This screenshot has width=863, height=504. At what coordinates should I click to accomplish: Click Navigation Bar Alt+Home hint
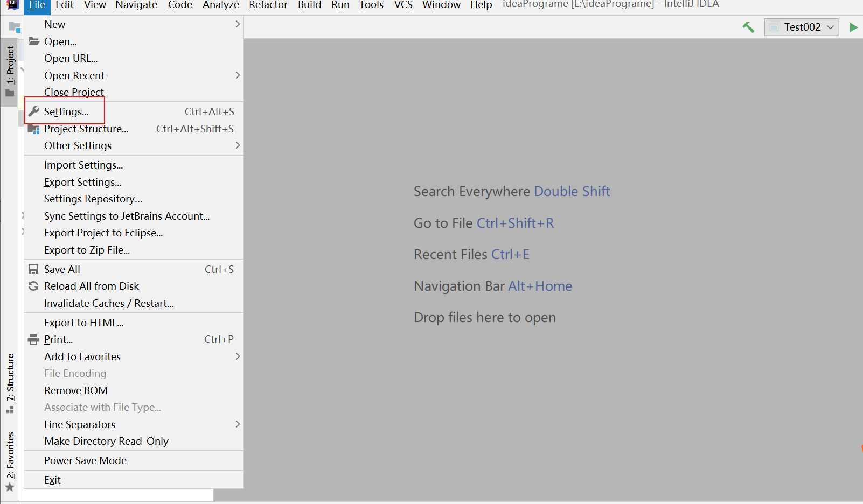[493, 286]
